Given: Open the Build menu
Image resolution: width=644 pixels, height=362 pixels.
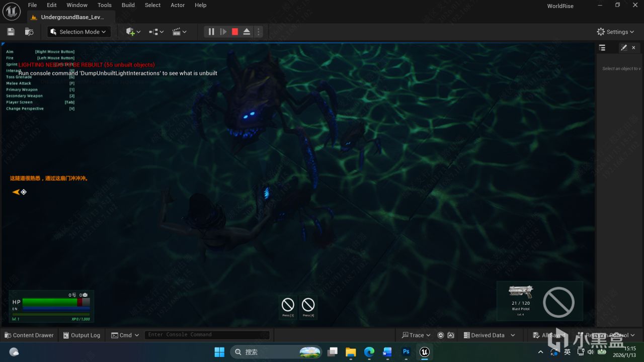Looking at the screenshot, I should tap(128, 5).
